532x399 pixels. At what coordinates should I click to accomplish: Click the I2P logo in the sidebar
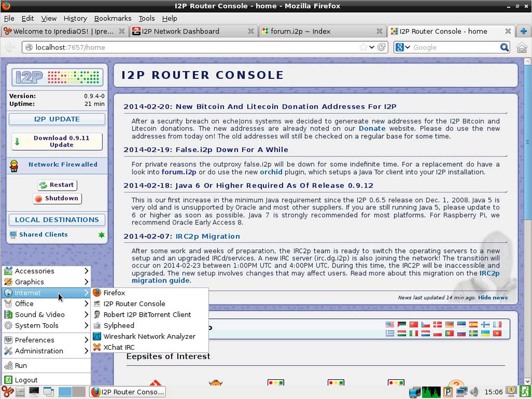57,77
